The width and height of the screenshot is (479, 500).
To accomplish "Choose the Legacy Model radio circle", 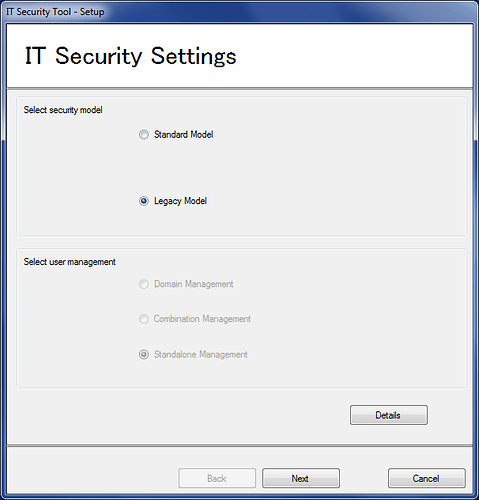I will pyautogui.click(x=144, y=201).
